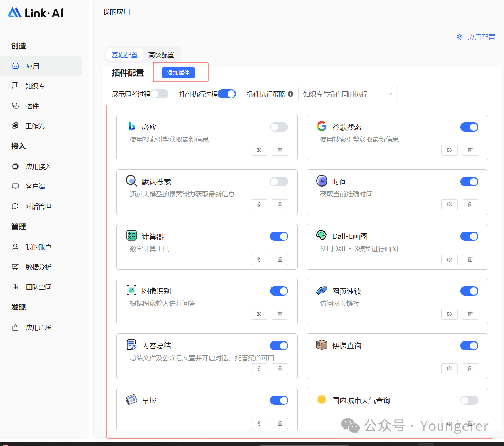The width and height of the screenshot is (504, 446).
Task: Select the 基础配置 tab
Action: [125, 55]
